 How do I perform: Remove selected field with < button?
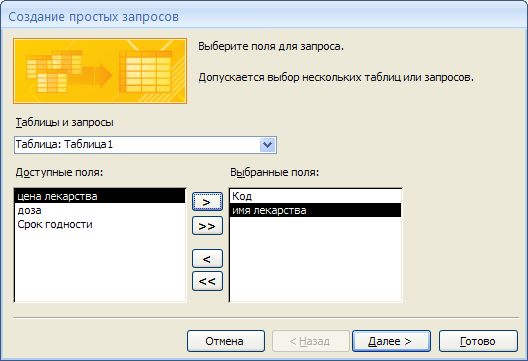coord(207,259)
